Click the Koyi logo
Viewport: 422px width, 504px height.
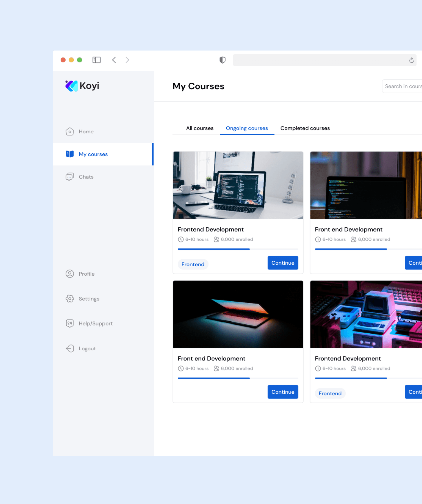pos(82,86)
